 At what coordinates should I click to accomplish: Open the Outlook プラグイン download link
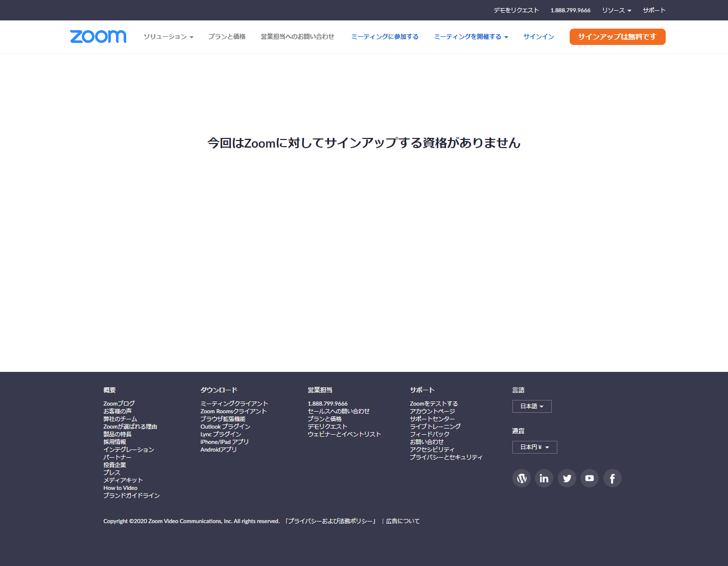click(x=225, y=427)
